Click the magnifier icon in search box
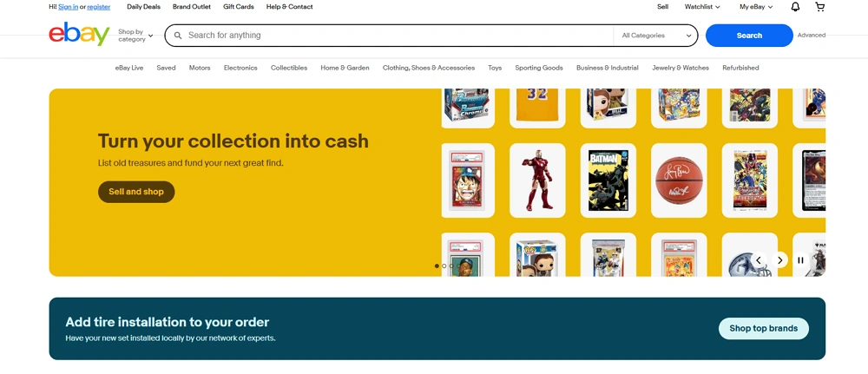Image resolution: width=868 pixels, height=374 pixels. [178, 36]
